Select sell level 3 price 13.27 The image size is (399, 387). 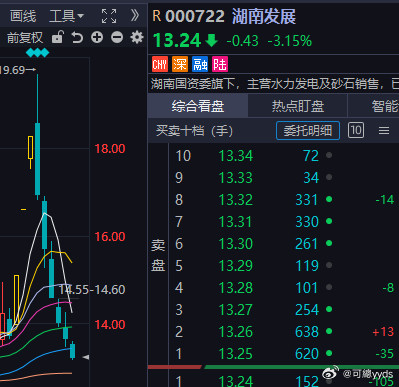tap(236, 310)
